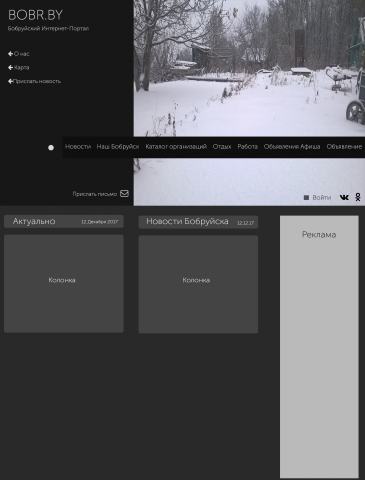Click the 'Колонка' box under 'Актуально'
Screen dimensions: 365x480
click(64, 284)
